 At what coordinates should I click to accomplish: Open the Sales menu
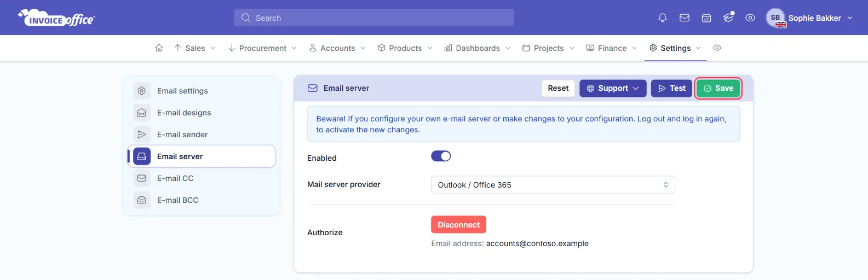click(195, 48)
